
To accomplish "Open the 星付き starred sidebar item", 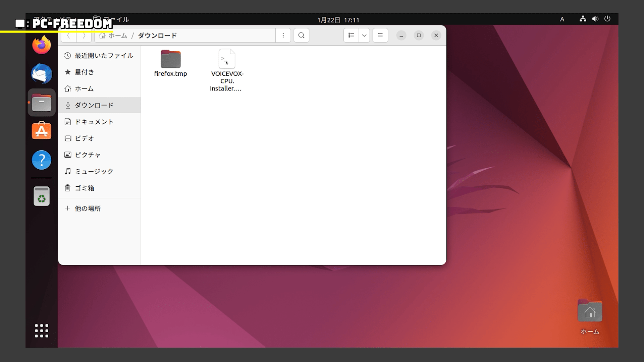I will 84,72.
